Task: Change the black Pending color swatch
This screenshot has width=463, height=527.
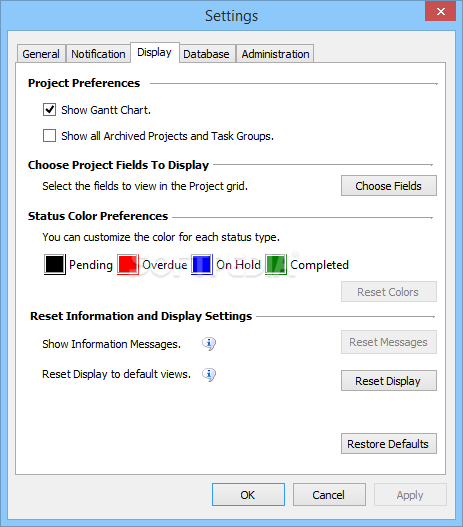Action: pos(55,265)
